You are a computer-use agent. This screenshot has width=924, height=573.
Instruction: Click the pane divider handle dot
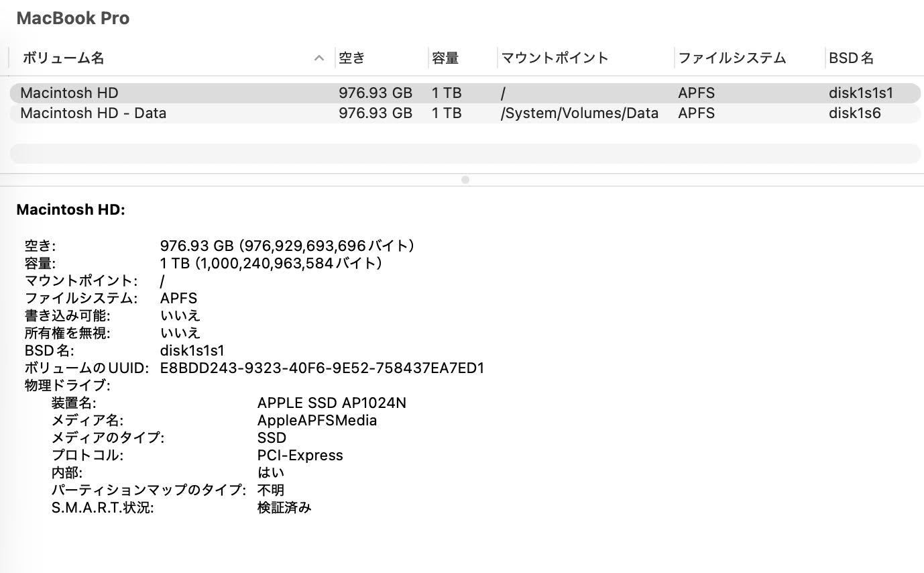464,180
